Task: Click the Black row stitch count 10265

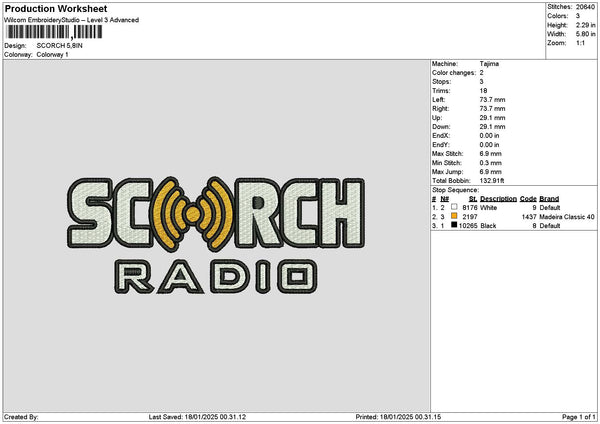Action: point(468,226)
